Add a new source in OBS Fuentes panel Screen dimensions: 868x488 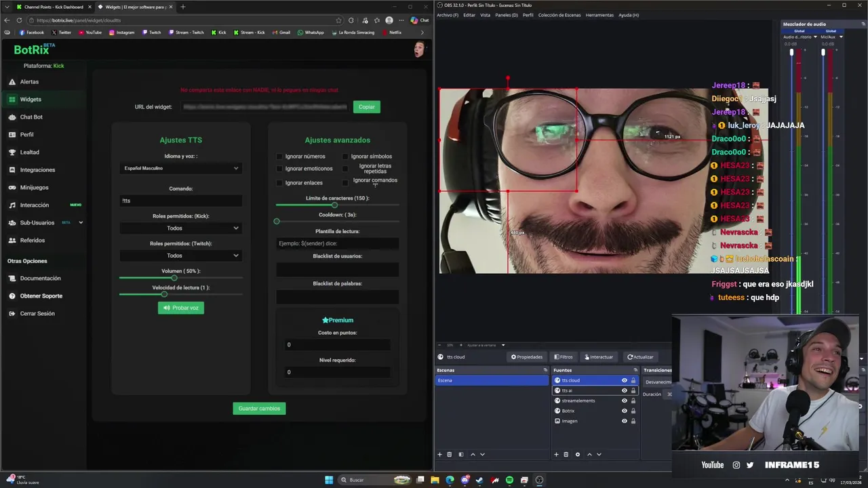pos(557,454)
